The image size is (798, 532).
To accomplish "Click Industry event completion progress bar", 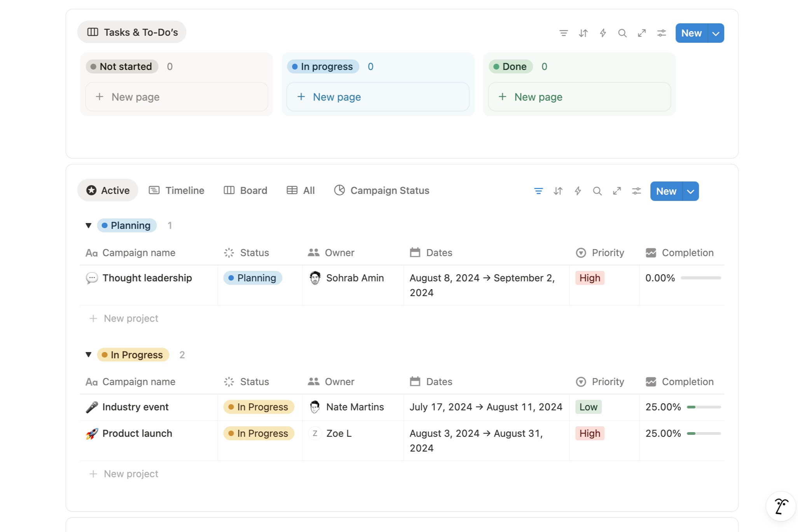I will pos(704,407).
